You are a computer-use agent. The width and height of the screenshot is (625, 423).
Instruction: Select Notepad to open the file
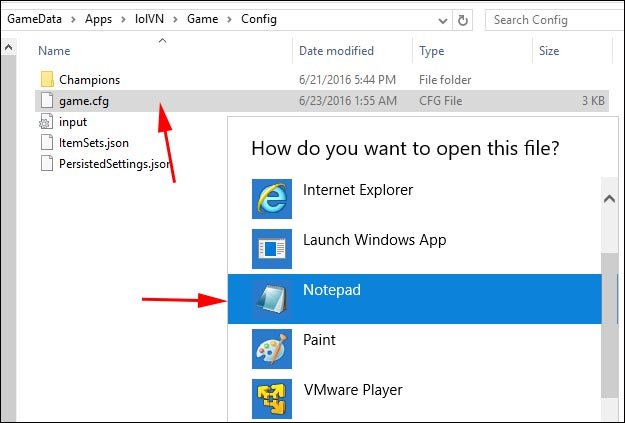point(415,299)
